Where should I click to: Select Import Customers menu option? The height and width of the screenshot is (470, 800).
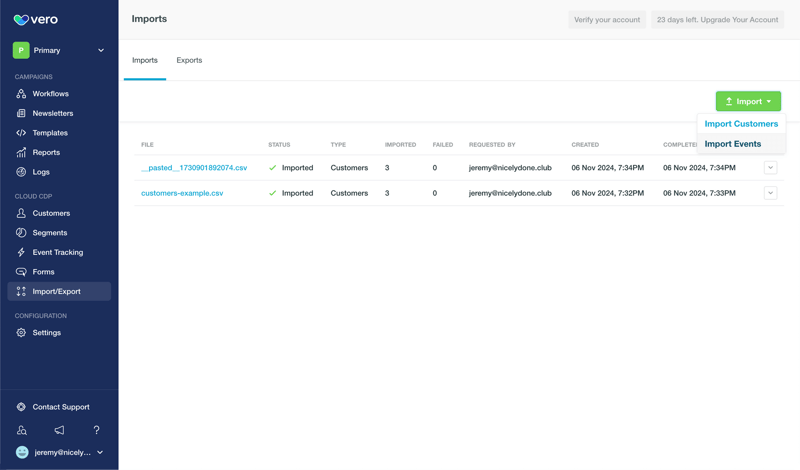tap(741, 124)
